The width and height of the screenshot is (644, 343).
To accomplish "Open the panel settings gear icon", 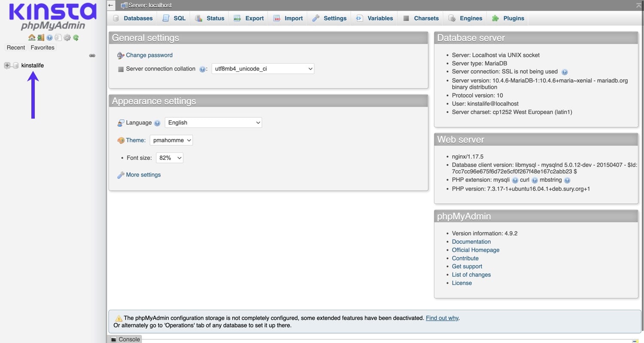I will tap(67, 37).
